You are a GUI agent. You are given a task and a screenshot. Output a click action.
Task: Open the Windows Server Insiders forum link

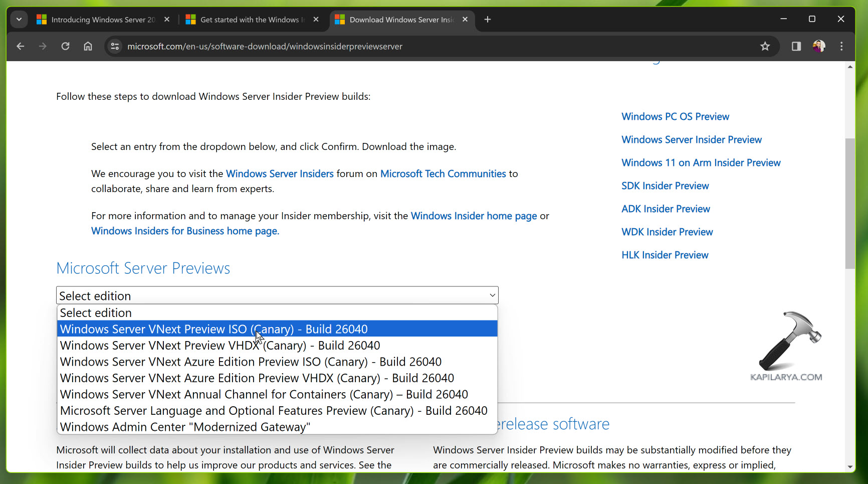(279, 174)
